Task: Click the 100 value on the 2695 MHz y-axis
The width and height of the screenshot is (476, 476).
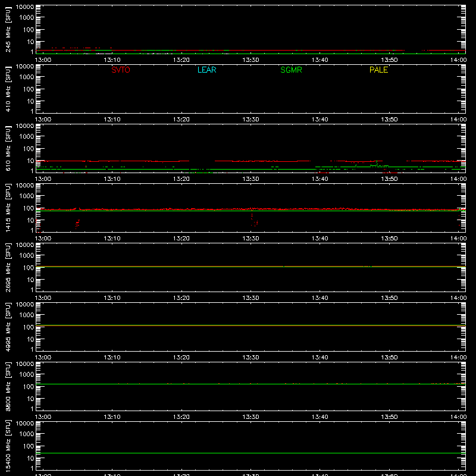Action: [28, 268]
